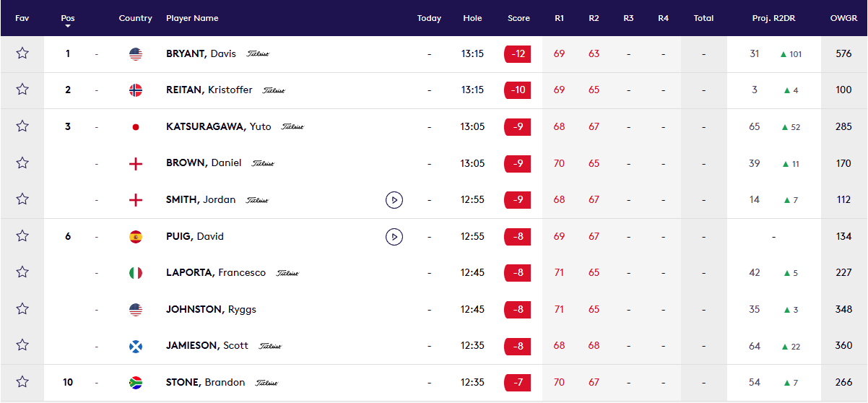
Task: Open BRYANT, Davis player profile
Action: 201,53
